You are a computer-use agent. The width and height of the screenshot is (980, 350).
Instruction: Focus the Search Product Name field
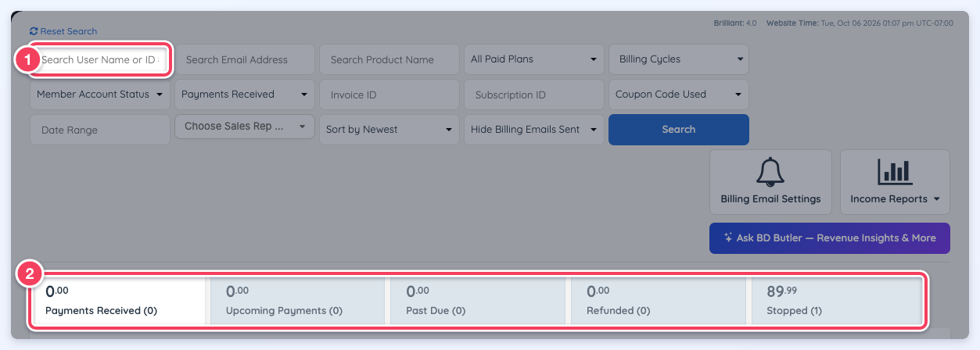point(389,59)
